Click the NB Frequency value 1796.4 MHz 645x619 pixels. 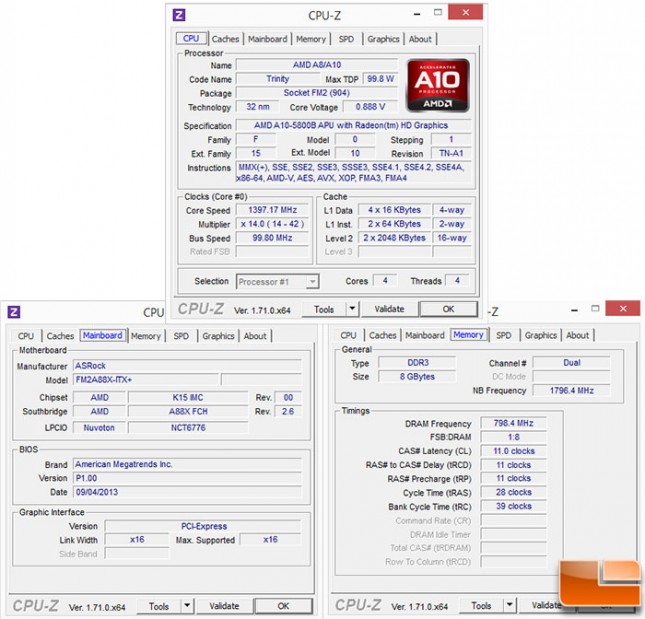pyautogui.click(x=571, y=390)
